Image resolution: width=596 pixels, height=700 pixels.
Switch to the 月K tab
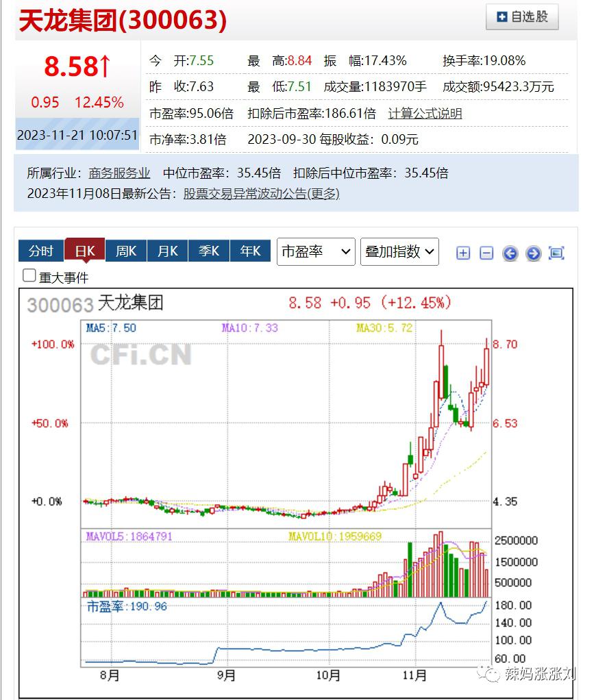click(x=167, y=251)
